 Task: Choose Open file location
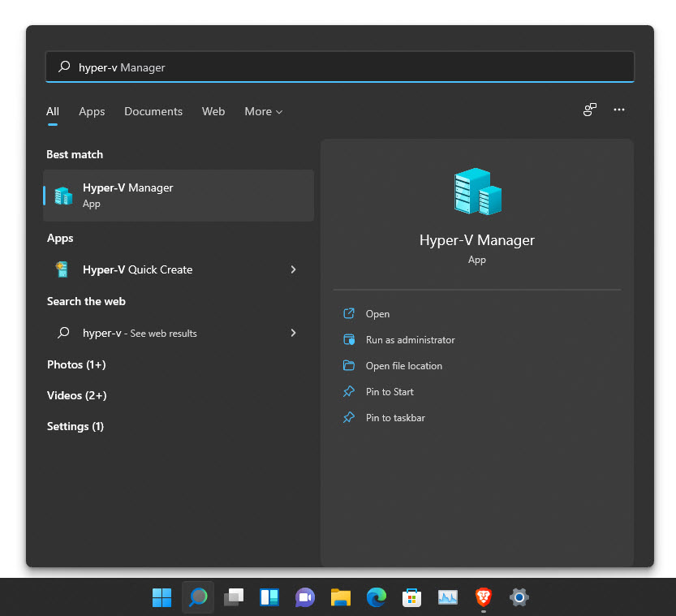click(x=404, y=365)
